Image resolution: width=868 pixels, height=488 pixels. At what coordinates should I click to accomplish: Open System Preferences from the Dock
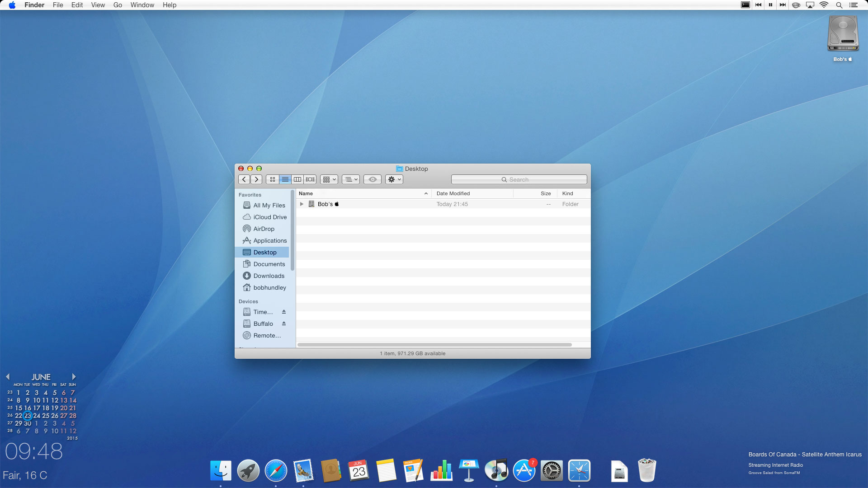(552, 471)
